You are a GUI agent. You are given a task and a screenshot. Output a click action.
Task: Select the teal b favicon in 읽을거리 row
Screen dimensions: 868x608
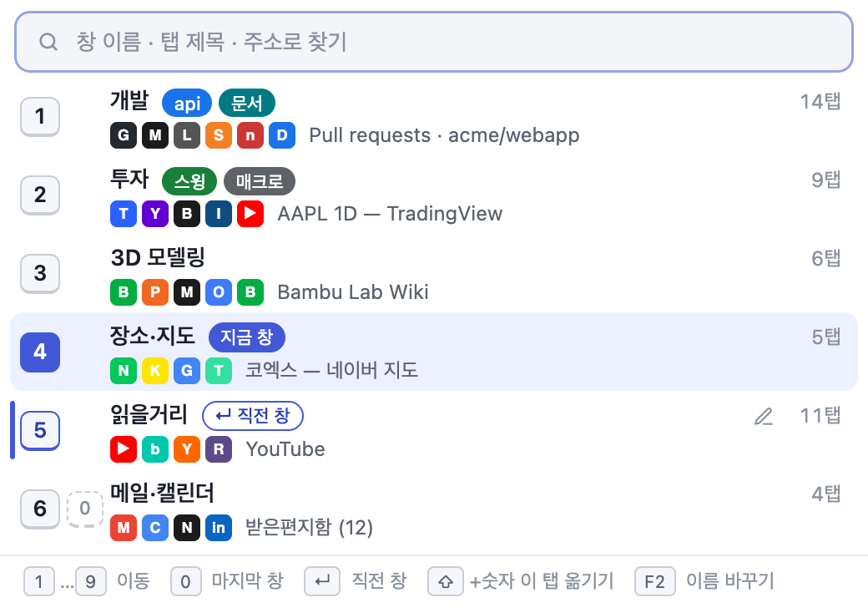(155, 449)
